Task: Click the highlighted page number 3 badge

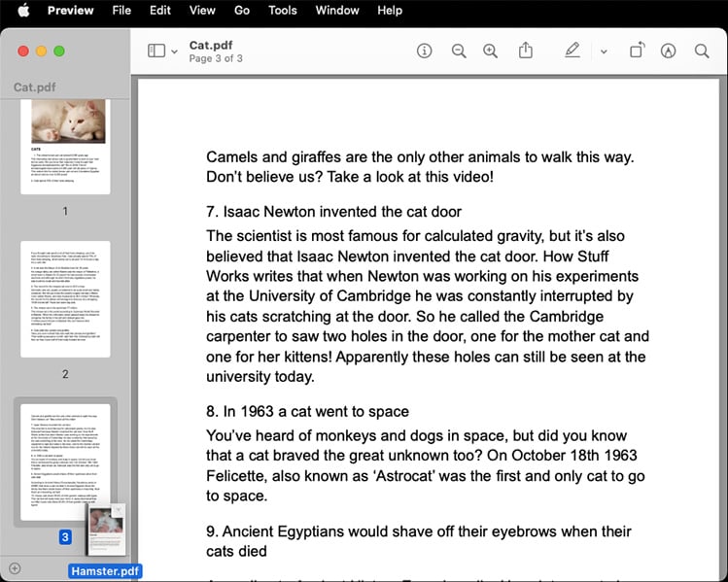Action: pos(65,537)
